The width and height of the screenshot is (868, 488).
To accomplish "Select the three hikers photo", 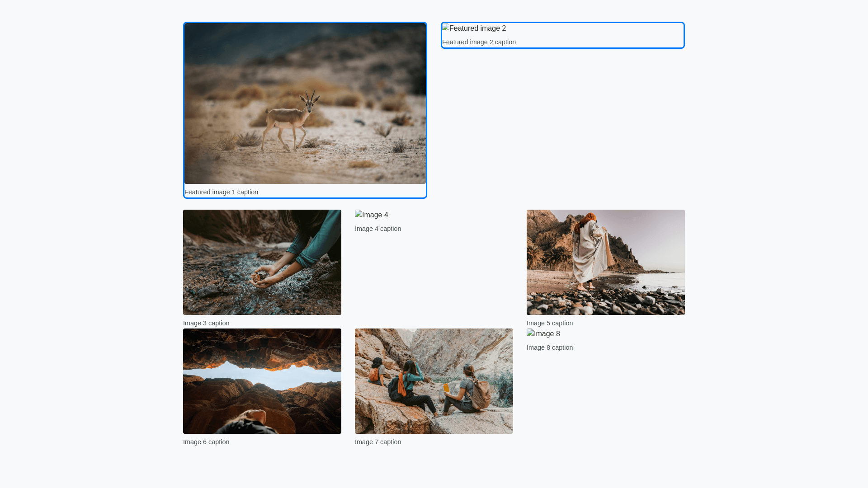I will click(434, 381).
